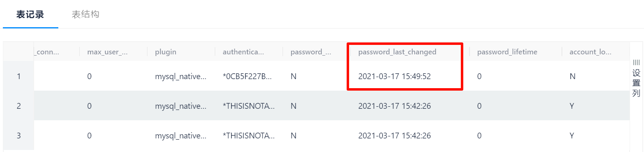Image resolution: width=644 pixels, height=152 pixels.
Task: Click the 2021-03-17 15:49:52 cell
Action: pos(394,76)
